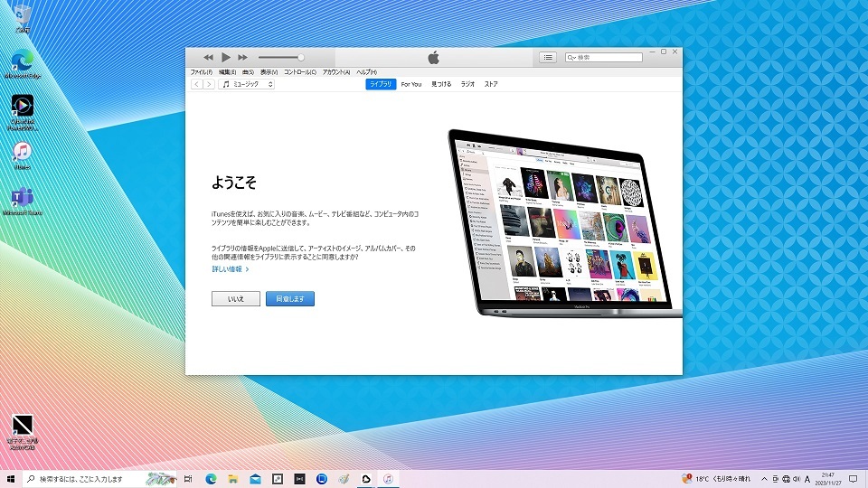The height and width of the screenshot is (488, 868).
Task: Open the blue circular app on the taskbar
Action: pos(322,479)
